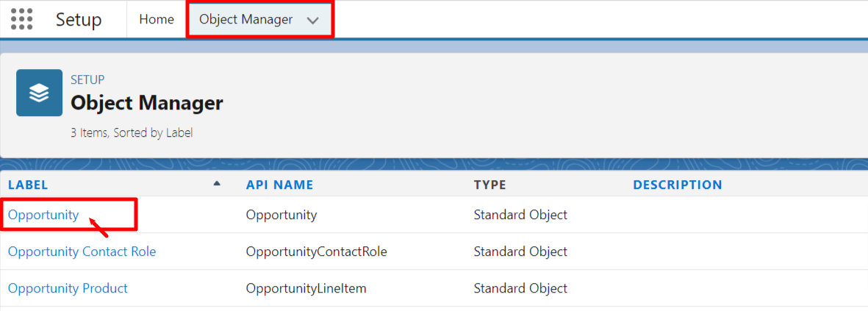Open the Opportunity Contact Role link
Image resolution: width=868 pixels, height=311 pixels.
point(82,251)
